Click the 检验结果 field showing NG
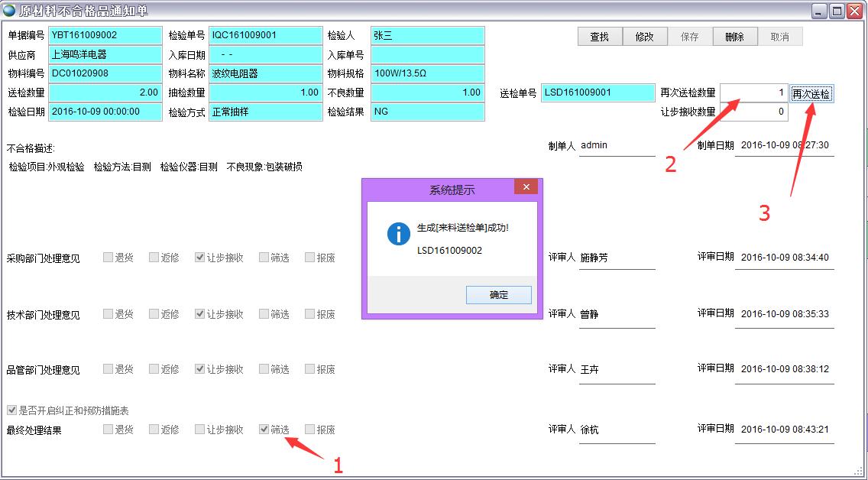 427,112
